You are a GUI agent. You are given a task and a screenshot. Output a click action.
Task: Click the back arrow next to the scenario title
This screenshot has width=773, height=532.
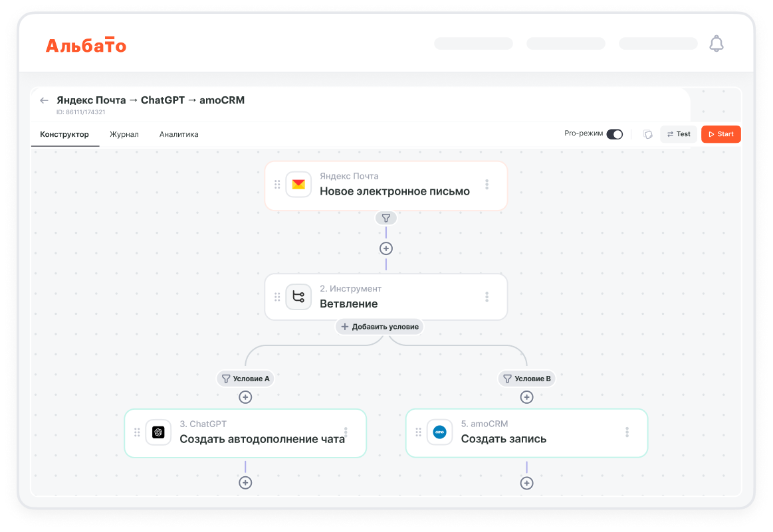click(44, 100)
